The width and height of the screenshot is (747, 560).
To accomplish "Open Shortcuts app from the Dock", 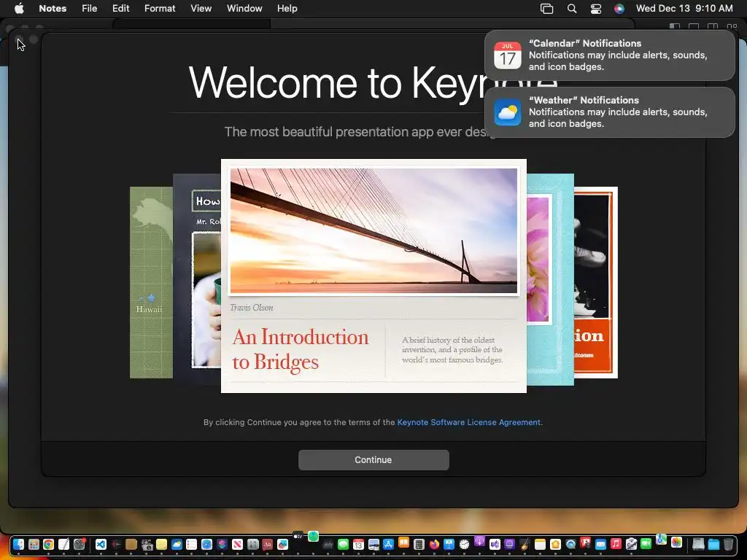I will tap(222, 544).
